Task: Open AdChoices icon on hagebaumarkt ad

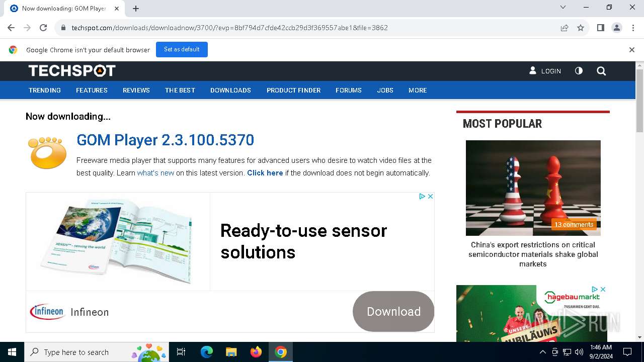Action: coord(595,289)
